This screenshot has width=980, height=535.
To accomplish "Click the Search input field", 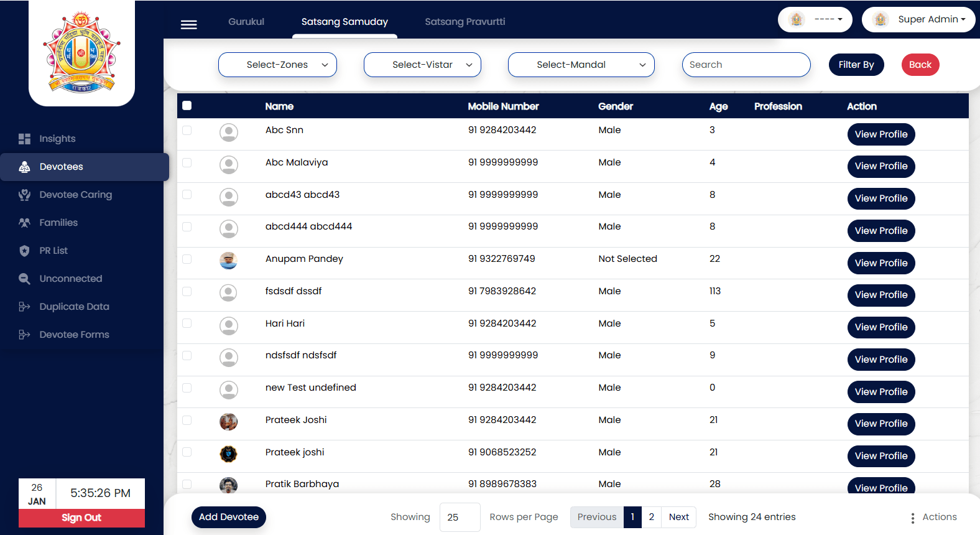I will pyautogui.click(x=746, y=65).
